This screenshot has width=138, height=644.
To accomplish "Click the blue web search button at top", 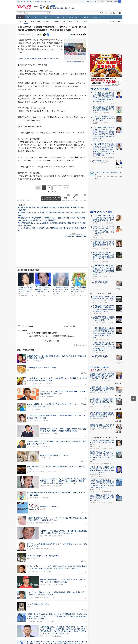I will 120,2.
